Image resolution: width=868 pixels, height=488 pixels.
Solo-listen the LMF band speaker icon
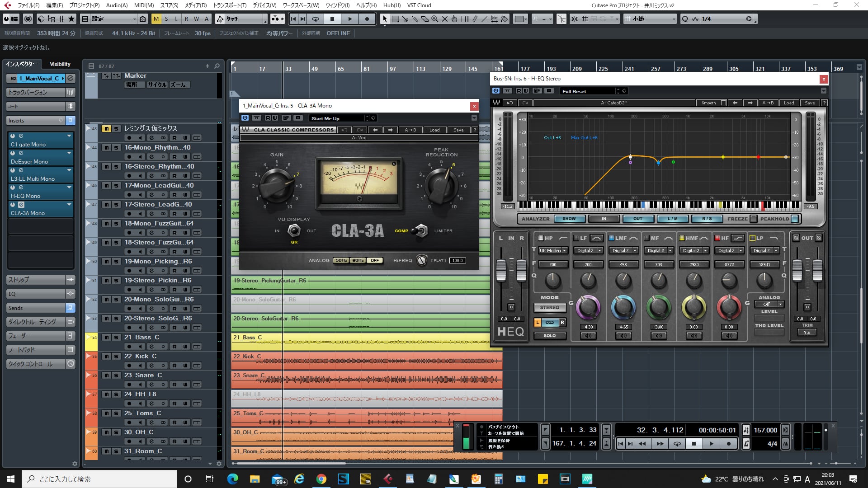pyautogui.click(x=623, y=336)
